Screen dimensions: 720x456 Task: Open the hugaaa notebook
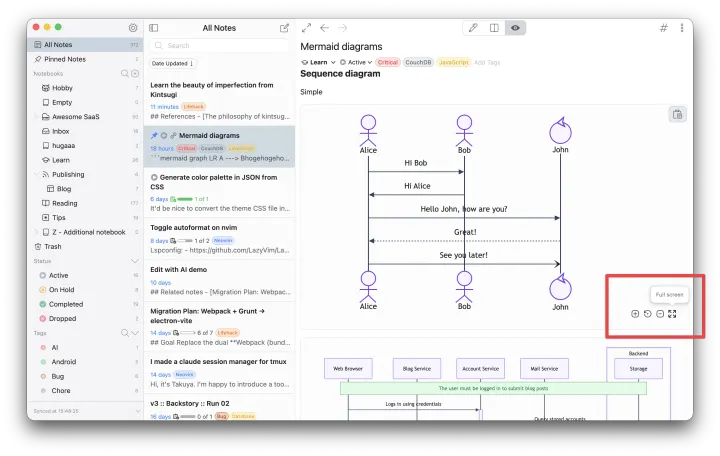tap(85, 146)
